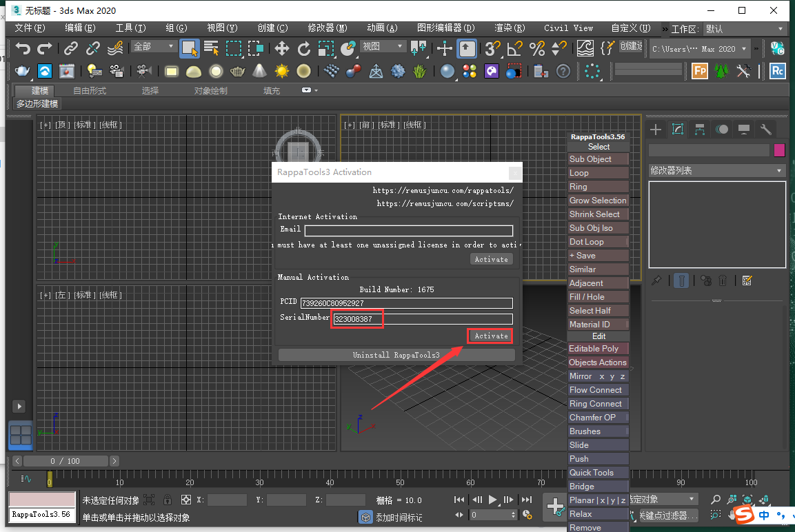Open the 默认 workspace dropdown
795x532 pixels.
click(744, 29)
